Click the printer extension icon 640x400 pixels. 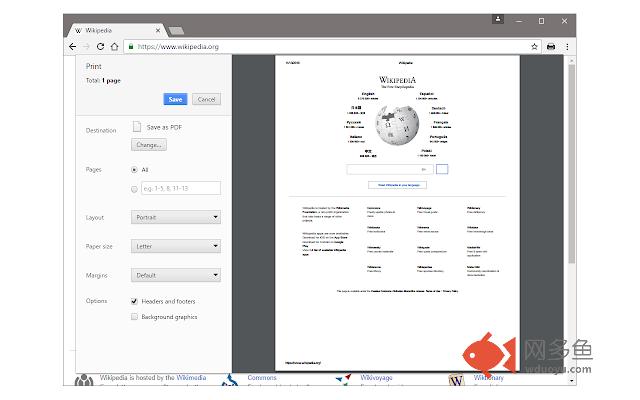pyautogui.click(x=551, y=47)
